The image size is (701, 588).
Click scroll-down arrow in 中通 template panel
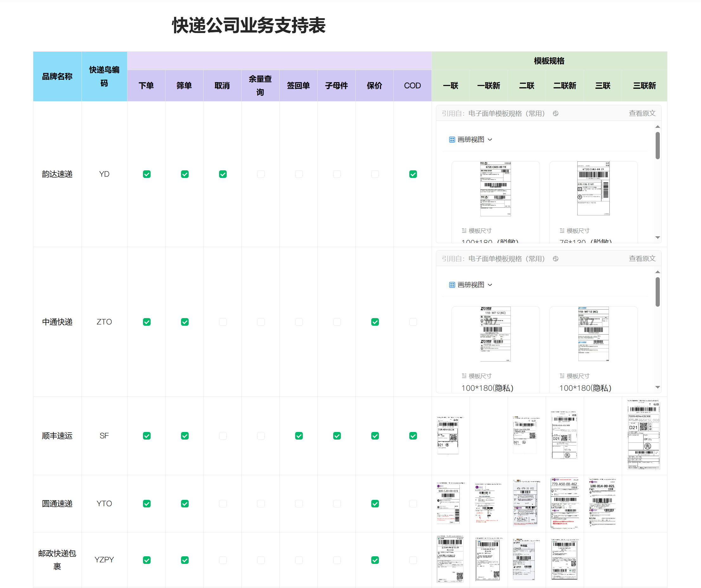(657, 387)
